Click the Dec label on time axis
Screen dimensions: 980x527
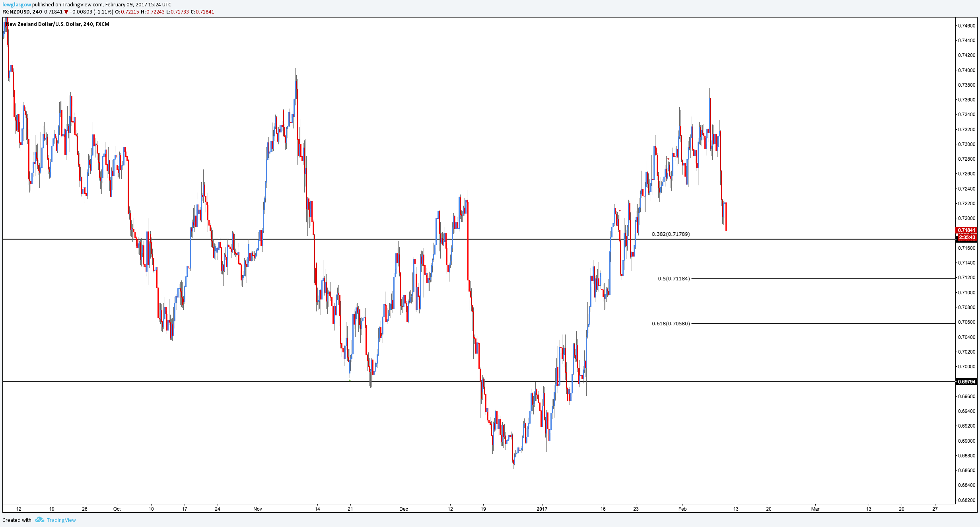pyautogui.click(x=404, y=509)
